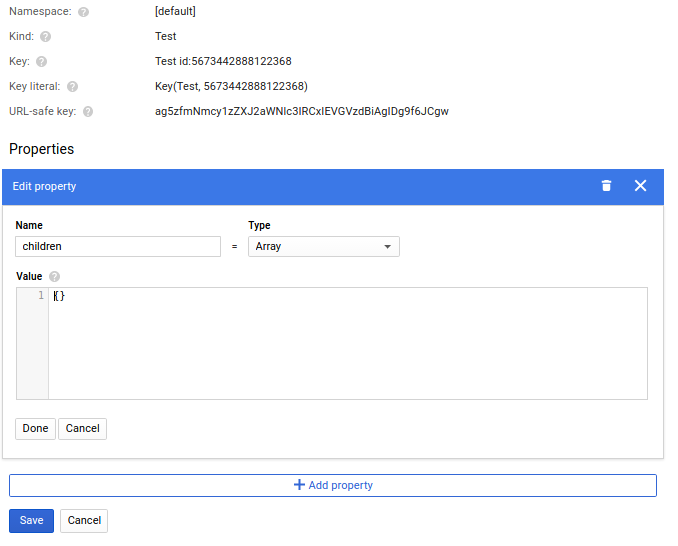Select the [default] namespace value
Viewport: 678px width, 546px height.
pyautogui.click(x=175, y=11)
